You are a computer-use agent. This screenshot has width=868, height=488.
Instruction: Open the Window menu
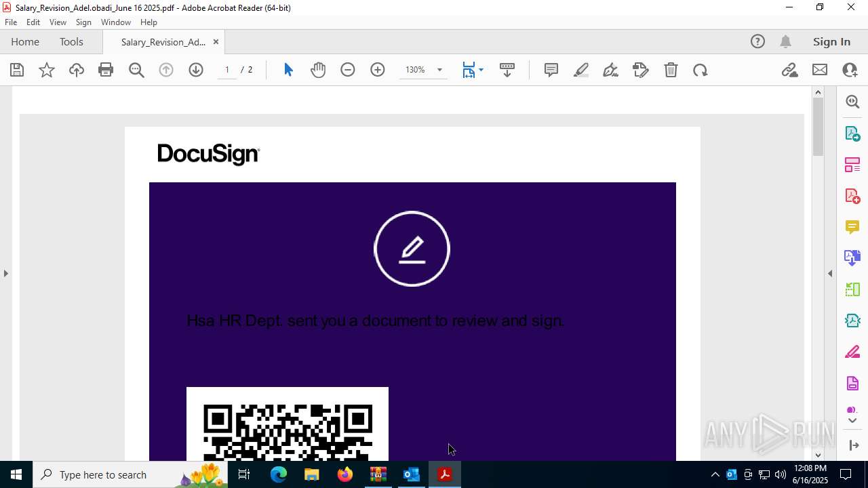[x=116, y=22]
